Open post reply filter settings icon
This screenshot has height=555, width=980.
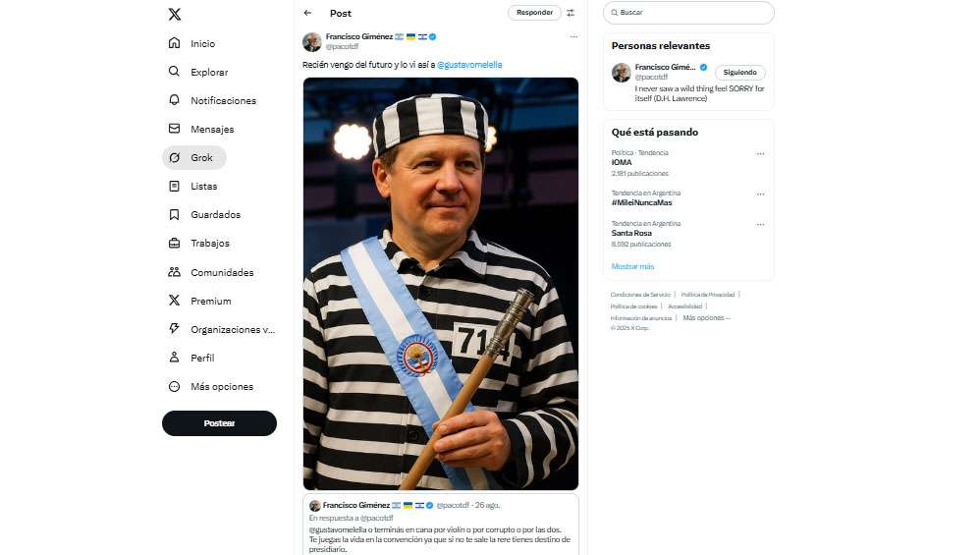click(x=571, y=13)
